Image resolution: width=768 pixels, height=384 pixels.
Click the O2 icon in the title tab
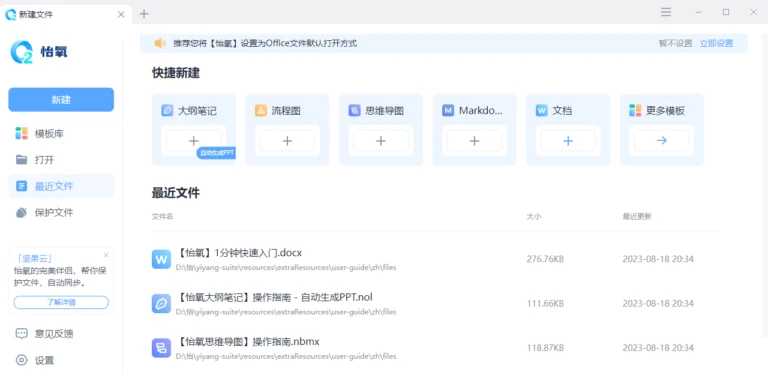pos(11,14)
